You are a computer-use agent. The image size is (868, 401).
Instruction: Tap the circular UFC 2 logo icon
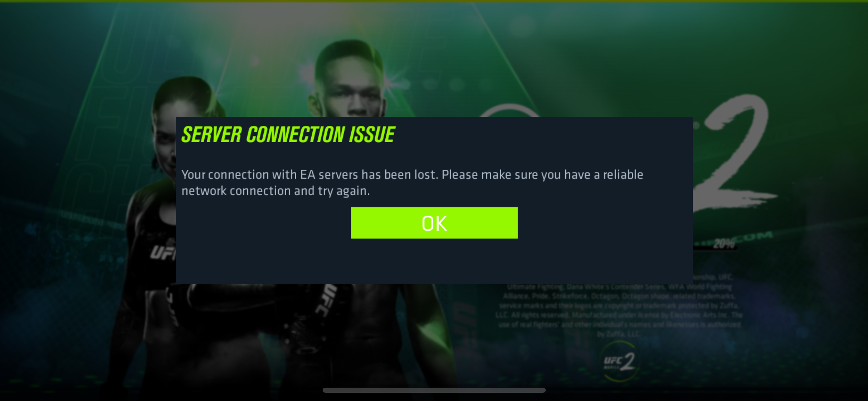pos(619,362)
